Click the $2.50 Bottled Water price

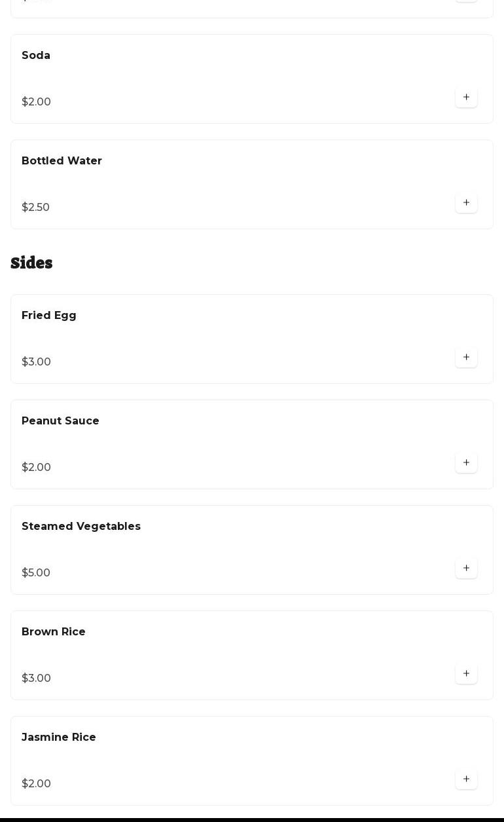[x=35, y=208]
